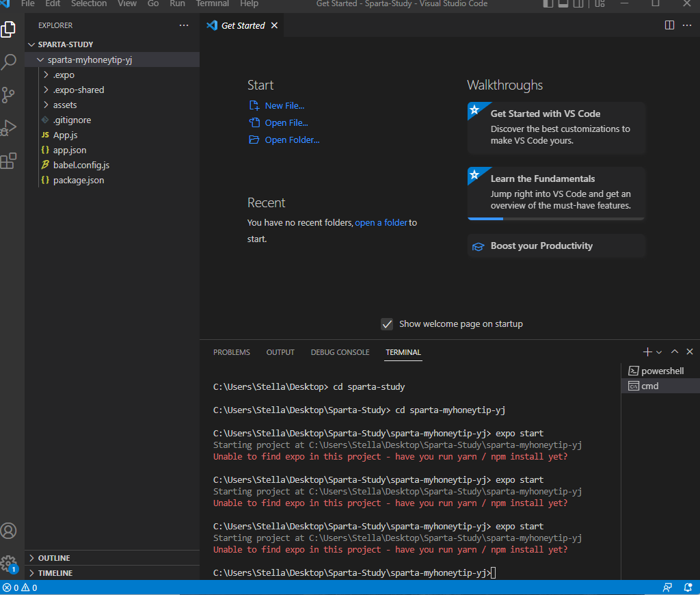Image resolution: width=700 pixels, height=595 pixels.
Task: Select the TERMINAL panel tab
Action: pos(403,352)
